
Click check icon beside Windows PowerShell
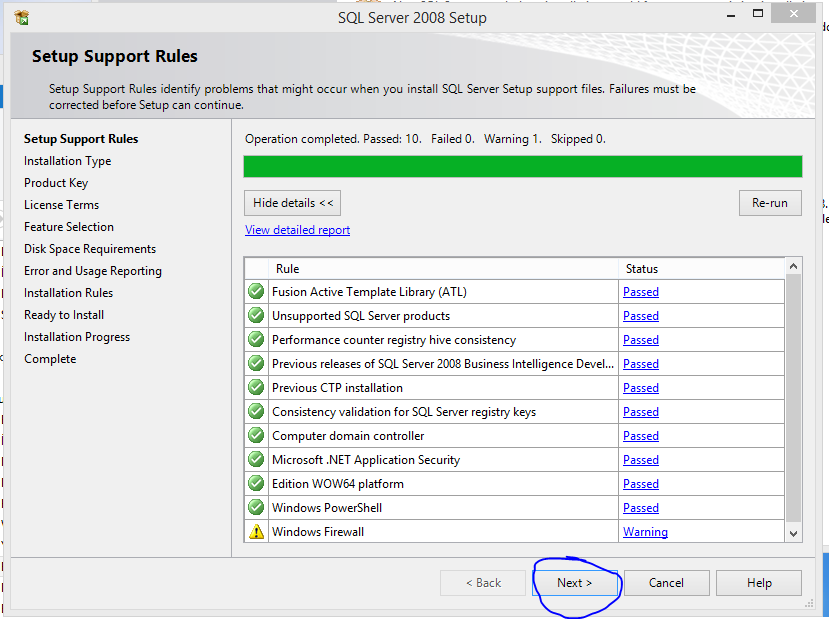click(256, 507)
